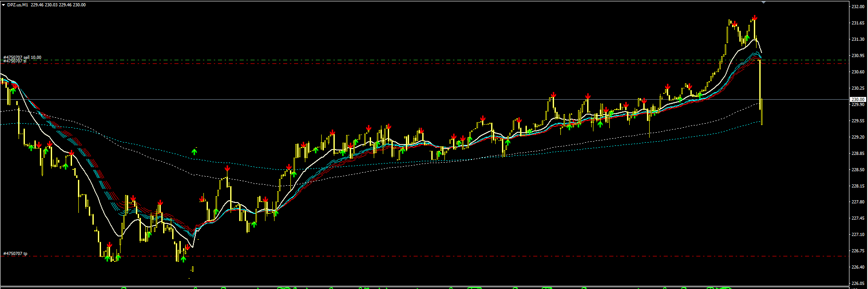Click the 228.50 price scale label

[x=858, y=170]
